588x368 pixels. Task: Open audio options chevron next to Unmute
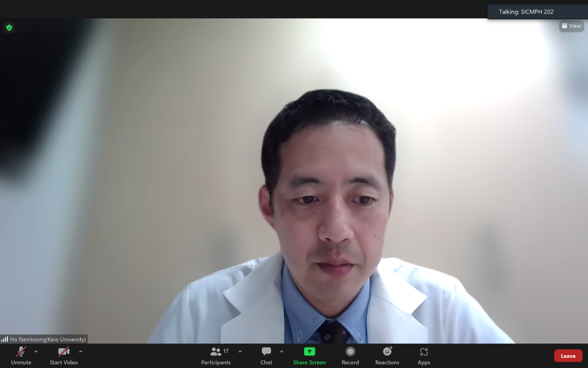36,352
